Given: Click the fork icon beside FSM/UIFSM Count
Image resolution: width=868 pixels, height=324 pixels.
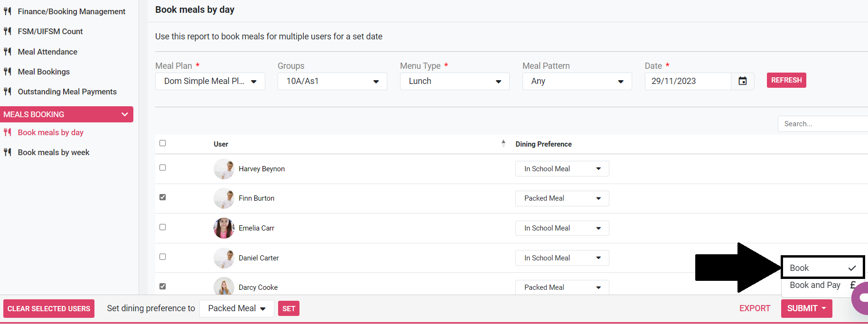Looking at the screenshot, I should [x=8, y=31].
